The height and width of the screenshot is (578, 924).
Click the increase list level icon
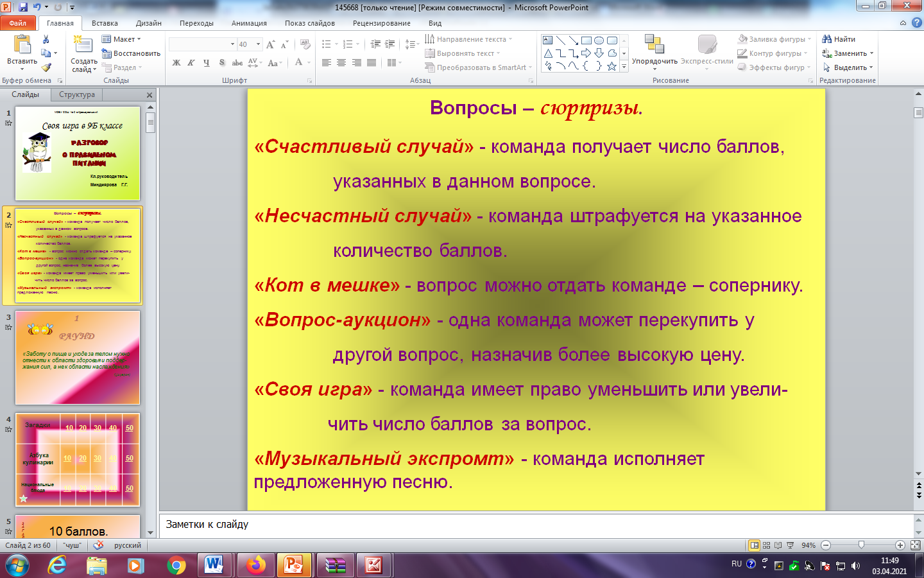tap(389, 44)
